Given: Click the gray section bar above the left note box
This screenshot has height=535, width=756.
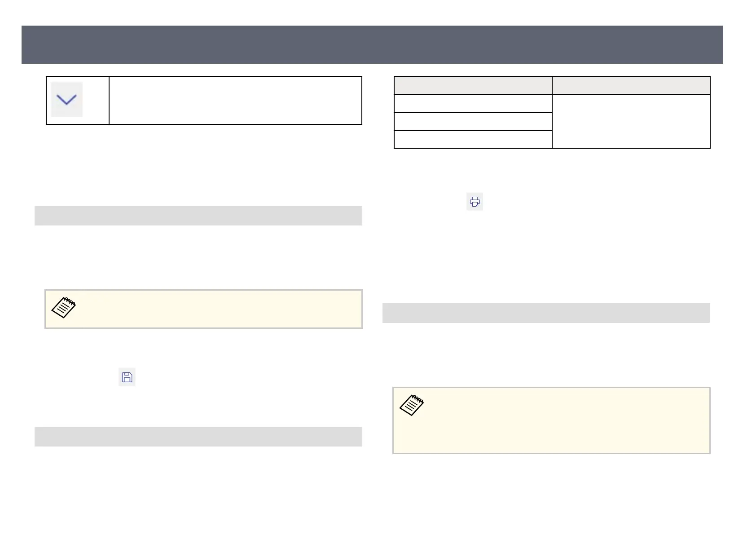Looking at the screenshot, I should (198, 216).
